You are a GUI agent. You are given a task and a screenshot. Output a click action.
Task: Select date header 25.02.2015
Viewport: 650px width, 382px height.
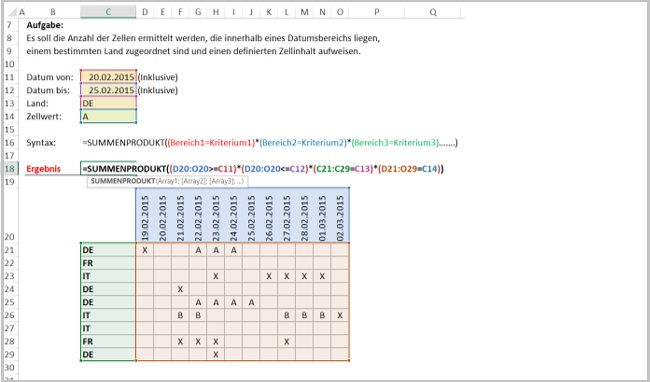[251, 215]
